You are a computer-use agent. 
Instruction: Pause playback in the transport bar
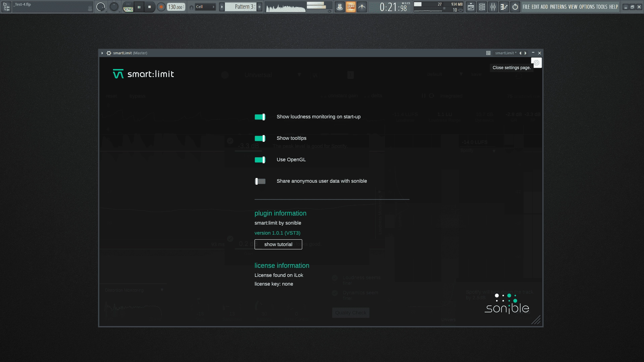pyautogui.click(x=139, y=7)
